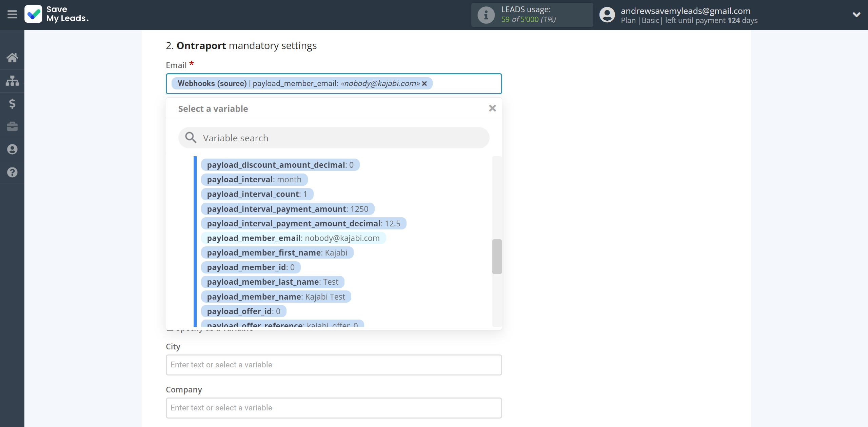Click the Company input field
Image resolution: width=868 pixels, height=427 pixels.
[334, 408]
